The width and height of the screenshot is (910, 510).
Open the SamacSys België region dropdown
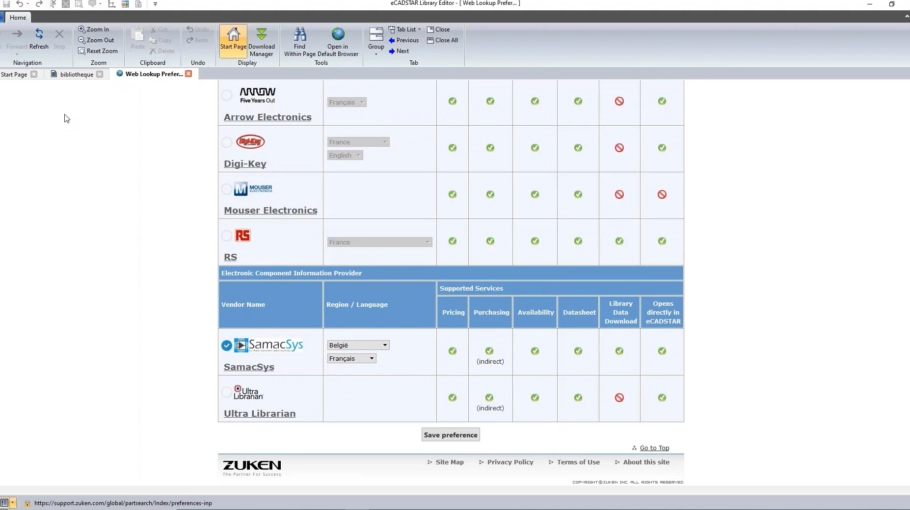pos(358,345)
